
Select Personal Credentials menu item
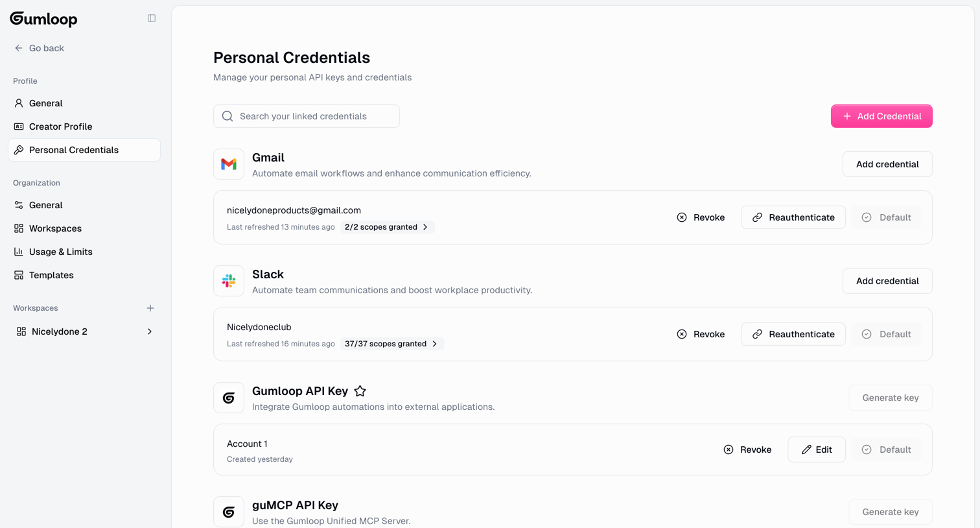[x=84, y=150]
